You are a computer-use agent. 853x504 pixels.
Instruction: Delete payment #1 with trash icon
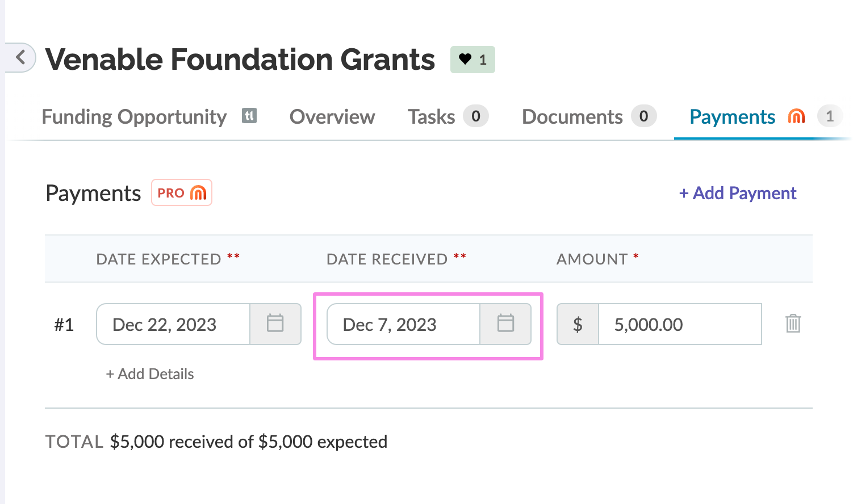tap(793, 324)
